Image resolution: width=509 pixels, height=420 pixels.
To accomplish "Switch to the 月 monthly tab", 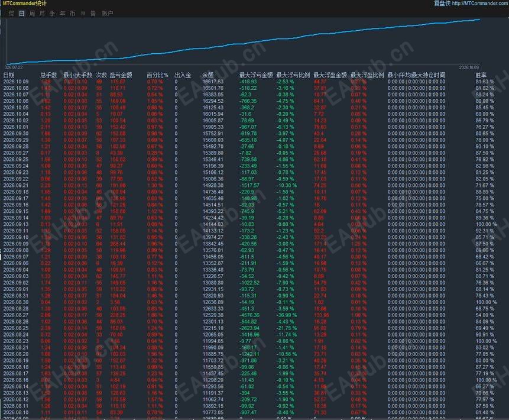I will (42, 14).
